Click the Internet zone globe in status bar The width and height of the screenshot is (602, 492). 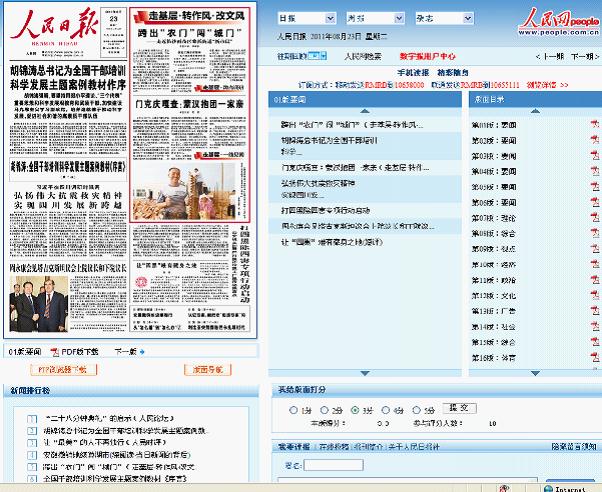pyautogui.click(x=548, y=489)
